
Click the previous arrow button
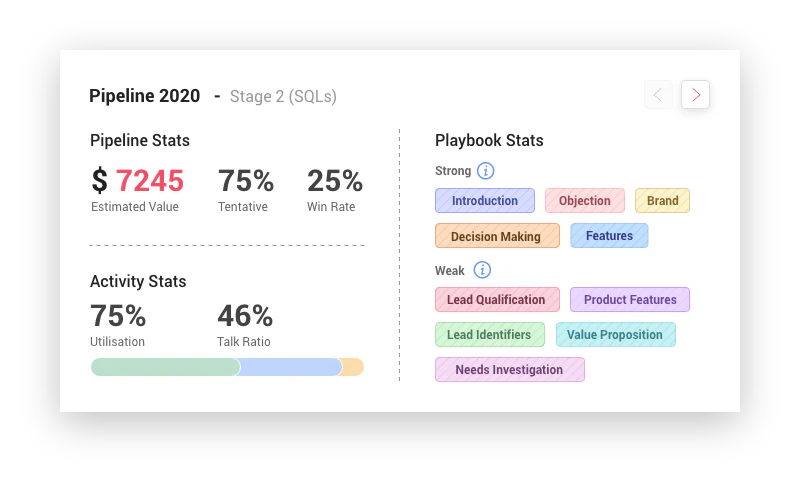click(x=658, y=95)
